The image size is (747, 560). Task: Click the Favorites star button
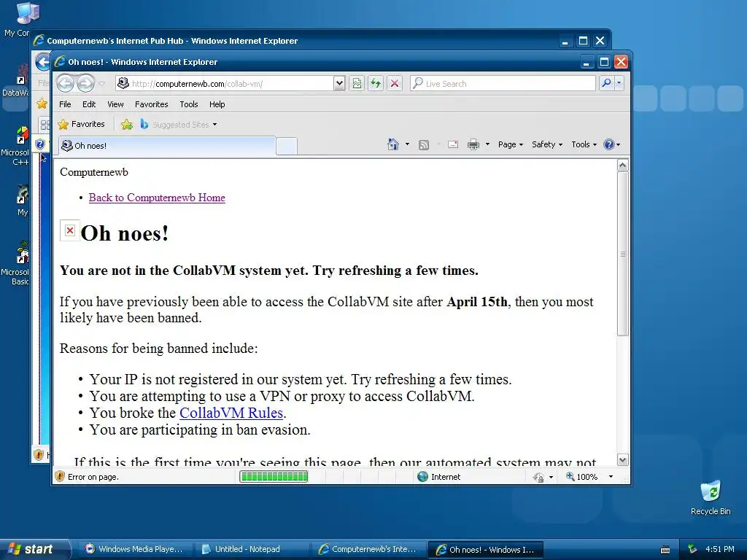click(x=81, y=124)
